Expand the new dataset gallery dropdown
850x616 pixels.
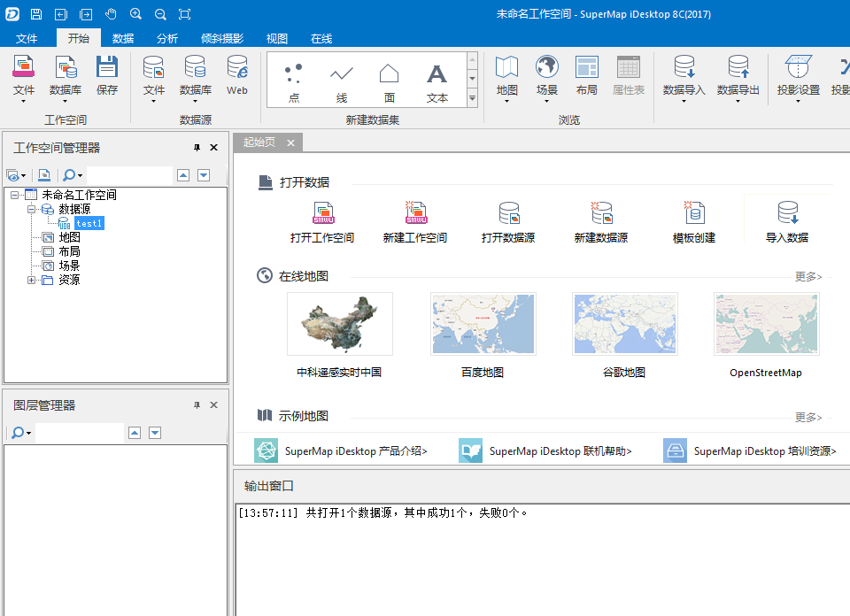point(472,98)
